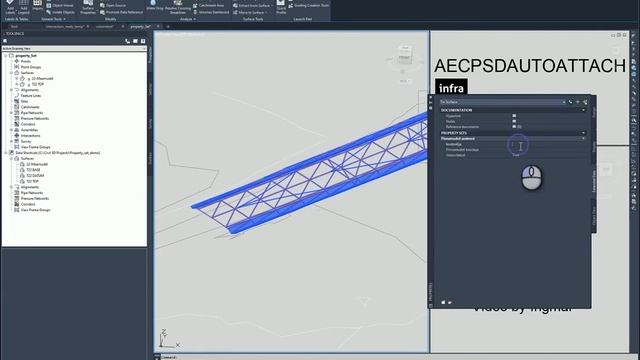Open Surface Properties from the Modify panel
The height and width of the screenshot is (360, 640).
click(x=88, y=7)
